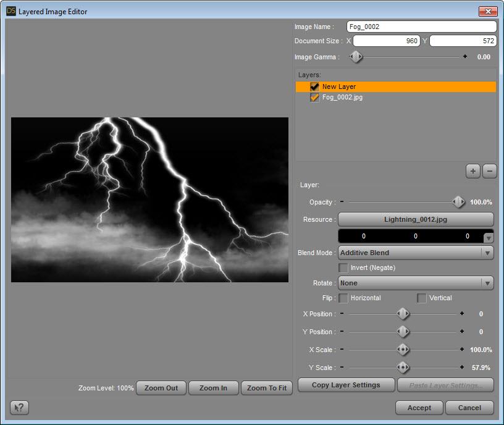Click Copy Layer Settings button
Viewport: 504px width, 425px height.
[x=346, y=385]
